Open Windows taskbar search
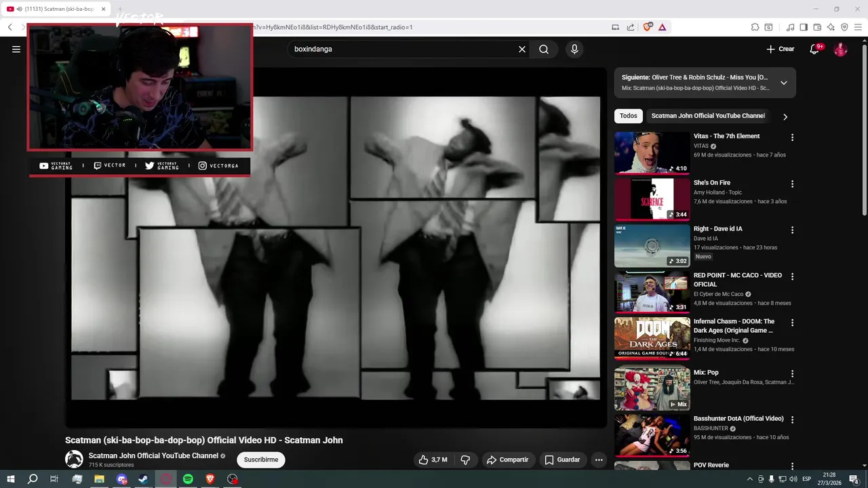The width and height of the screenshot is (868, 488). [x=33, y=479]
